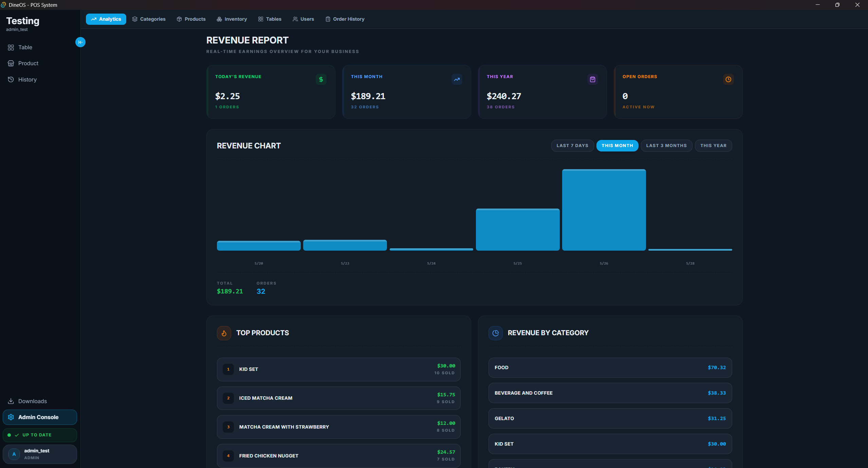Image resolution: width=868 pixels, height=468 pixels.
Task: Click the Open Orders card
Action: click(678, 92)
